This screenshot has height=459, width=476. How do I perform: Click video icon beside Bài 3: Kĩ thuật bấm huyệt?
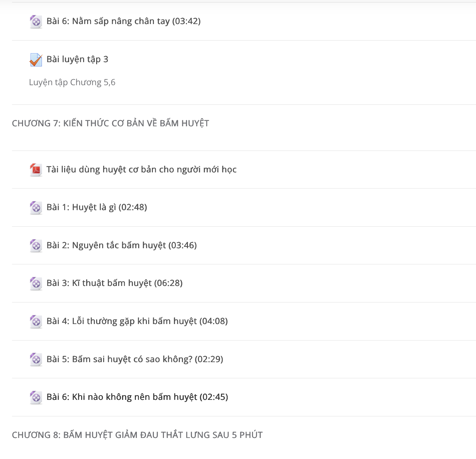[36, 284]
